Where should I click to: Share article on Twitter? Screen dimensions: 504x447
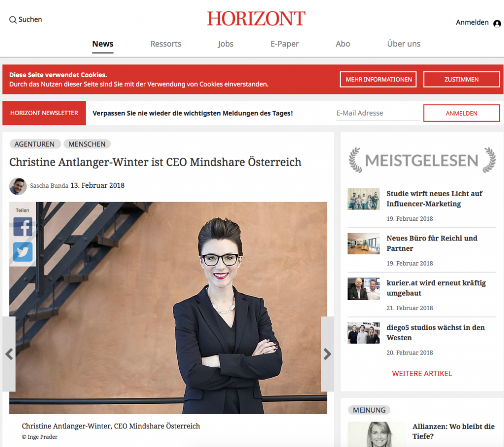tap(23, 252)
